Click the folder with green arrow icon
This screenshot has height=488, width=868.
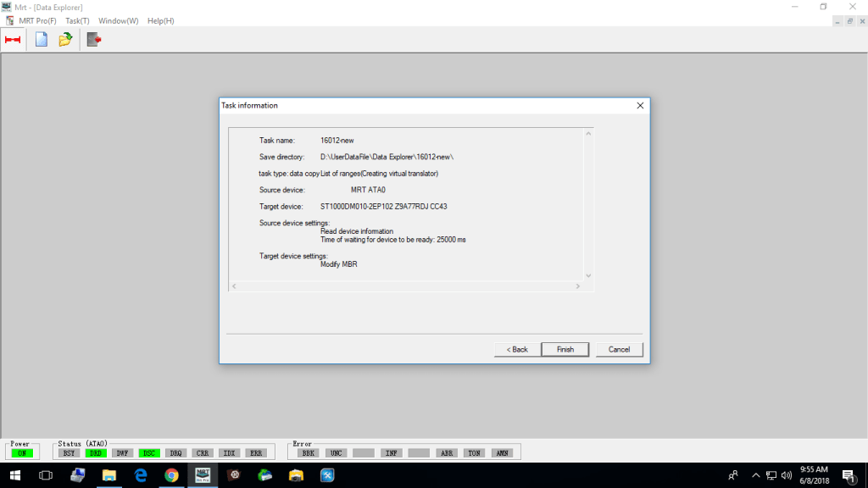(65, 39)
